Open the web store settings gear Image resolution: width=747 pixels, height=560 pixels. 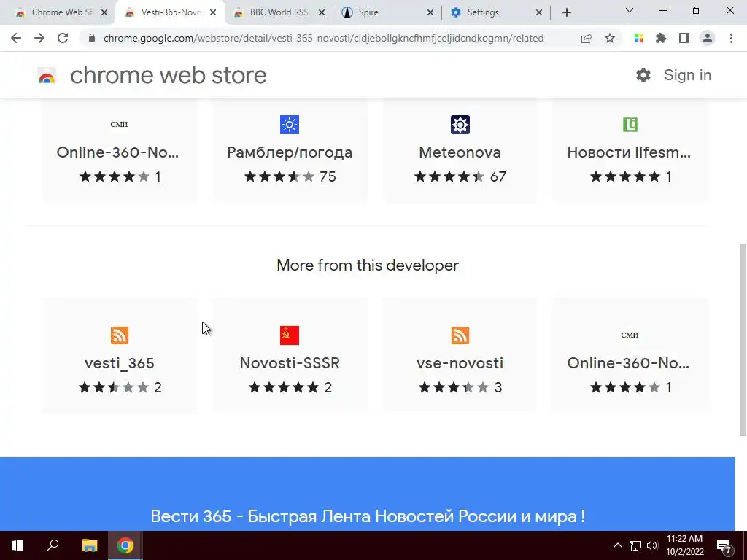[x=643, y=75]
